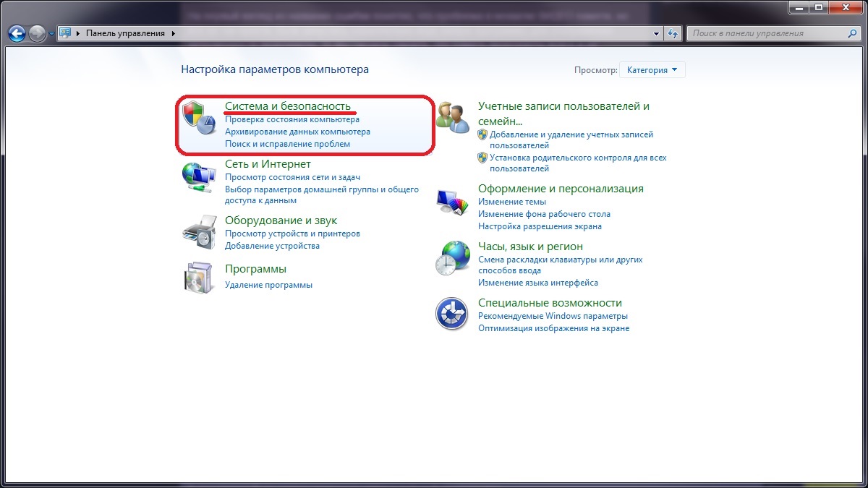The image size is (868, 488).
Task: Open Часы, язык и регион category
Action: [530, 247]
